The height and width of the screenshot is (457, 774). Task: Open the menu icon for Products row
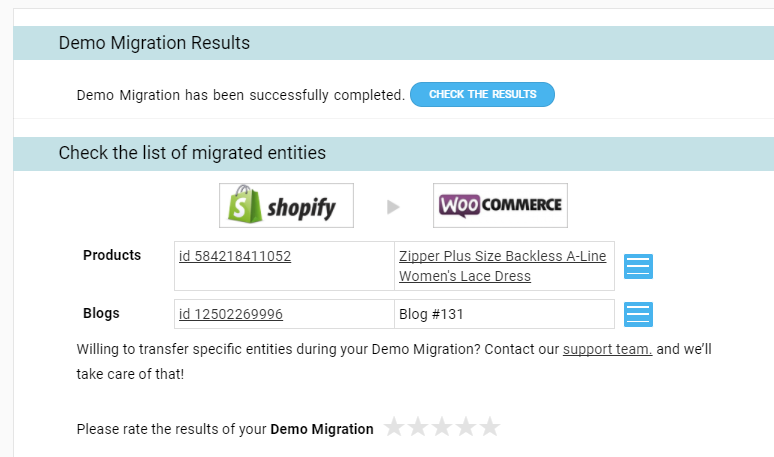638,267
